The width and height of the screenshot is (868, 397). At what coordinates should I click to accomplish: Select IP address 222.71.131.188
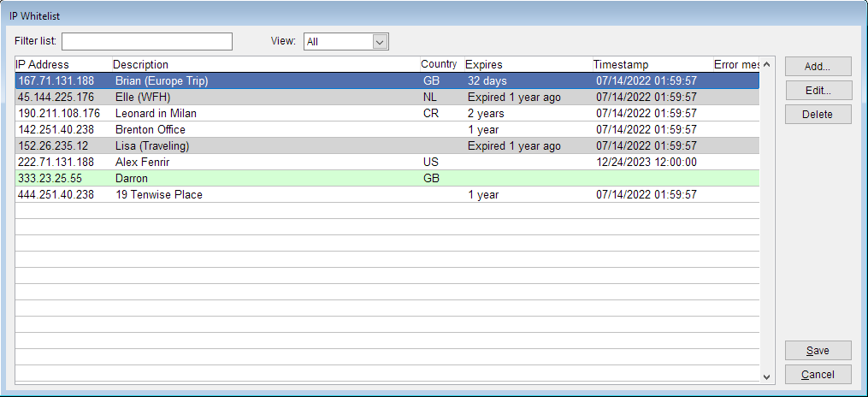(x=56, y=163)
